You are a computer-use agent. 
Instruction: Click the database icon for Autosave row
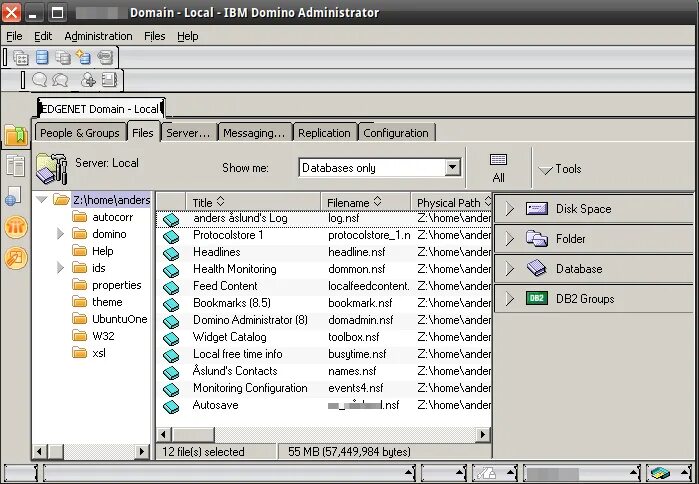click(x=171, y=406)
